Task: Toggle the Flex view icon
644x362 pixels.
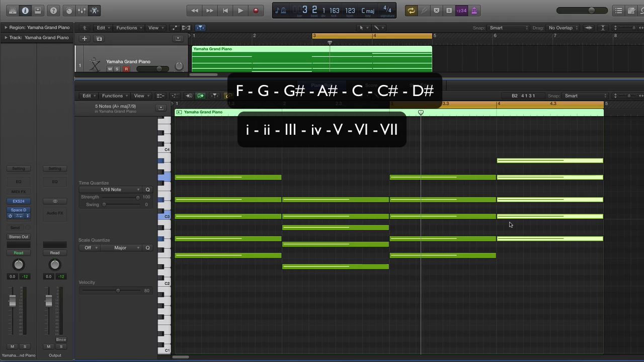Action: click(186, 28)
